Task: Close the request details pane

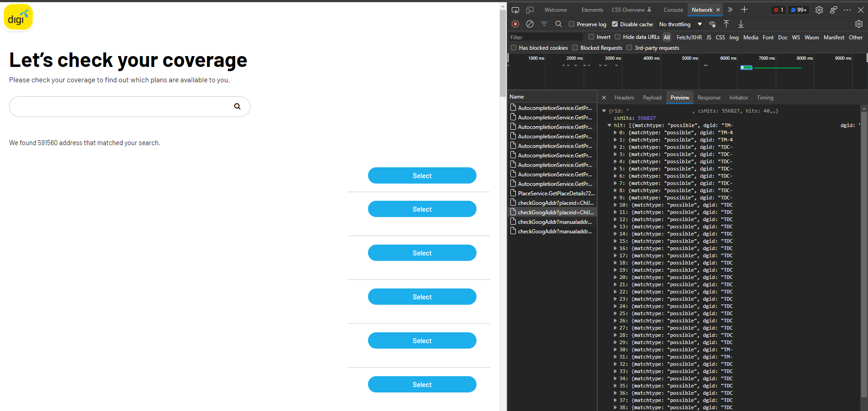Action: [604, 98]
